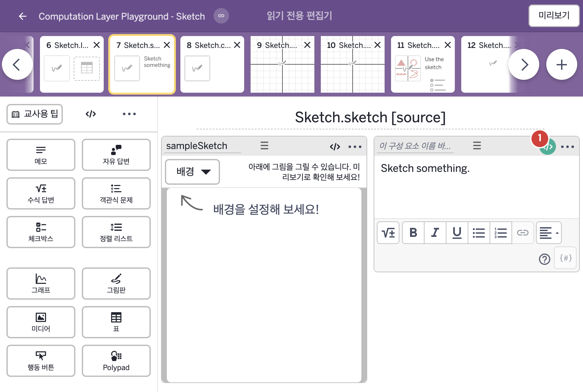Open the left panel more options menu
Viewport: 583px width, 392px height.
[x=129, y=114]
